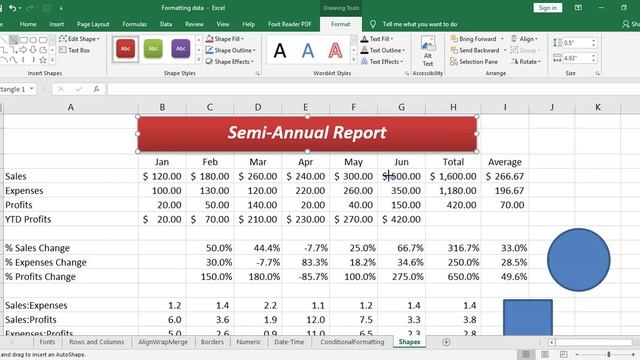Open the Shape Effects dropdown

click(x=229, y=62)
